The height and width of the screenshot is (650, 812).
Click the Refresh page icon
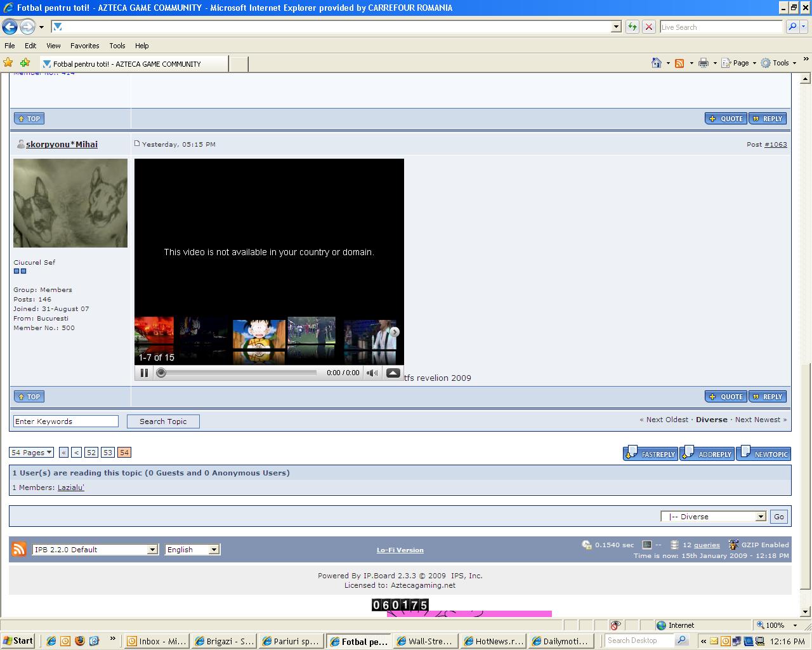click(x=632, y=27)
